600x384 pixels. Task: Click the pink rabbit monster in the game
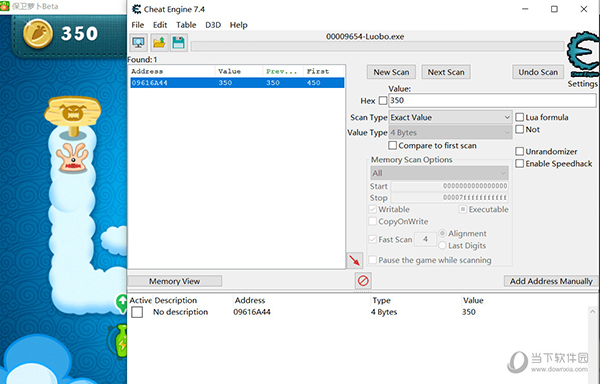72,157
